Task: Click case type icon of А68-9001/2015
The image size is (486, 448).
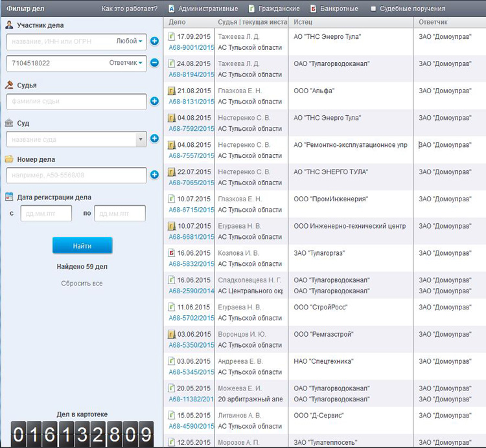Action: (172, 37)
